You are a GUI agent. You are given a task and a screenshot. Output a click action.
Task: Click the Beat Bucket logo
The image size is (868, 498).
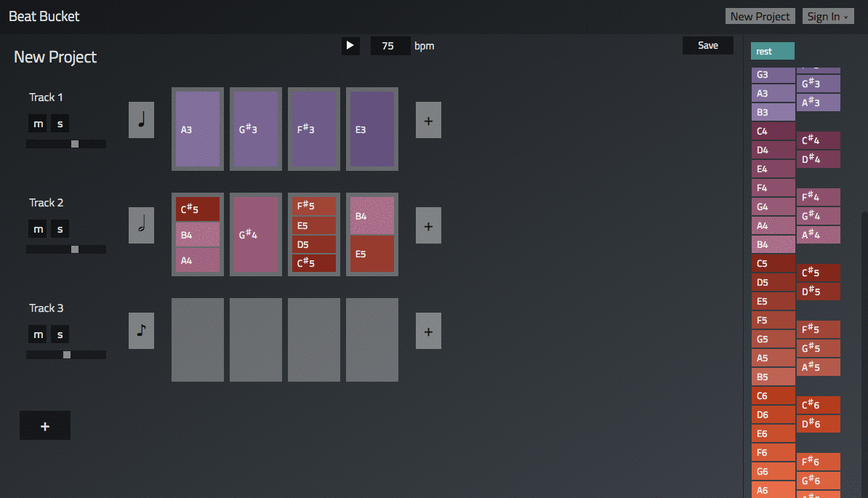(x=44, y=16)
